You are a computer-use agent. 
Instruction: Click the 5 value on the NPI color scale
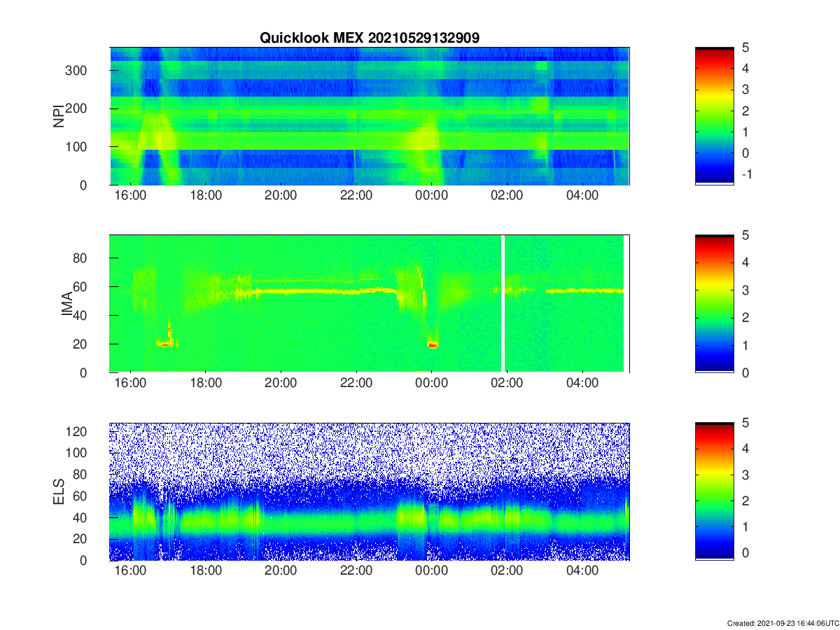[x=745, y=48]
